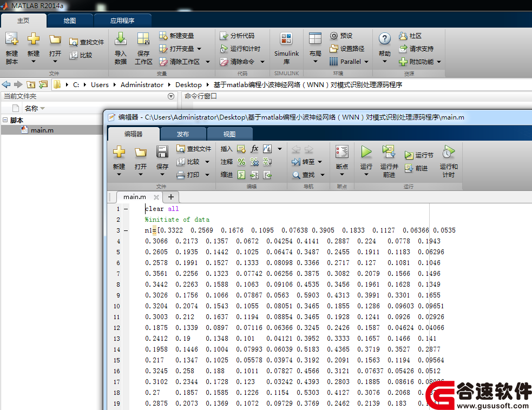Click the back arrow in address bar
The height and width of the screenshot is (410, 532).
coord(6,84)
